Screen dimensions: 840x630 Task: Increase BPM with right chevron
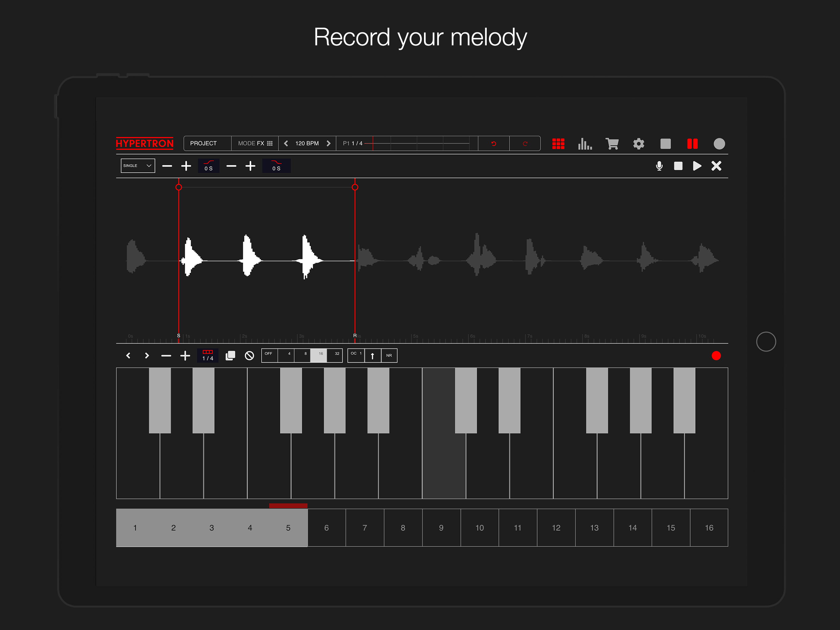click(x=328, y=143)
